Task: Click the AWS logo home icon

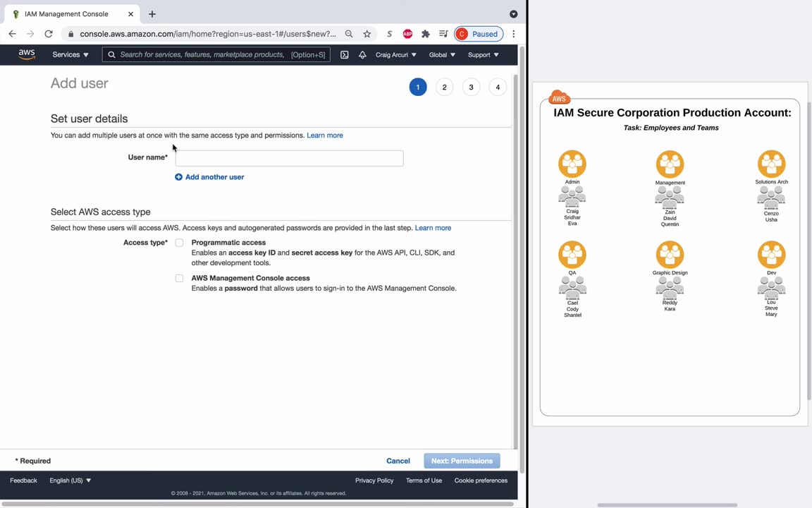Action: (x=26, y=54)
